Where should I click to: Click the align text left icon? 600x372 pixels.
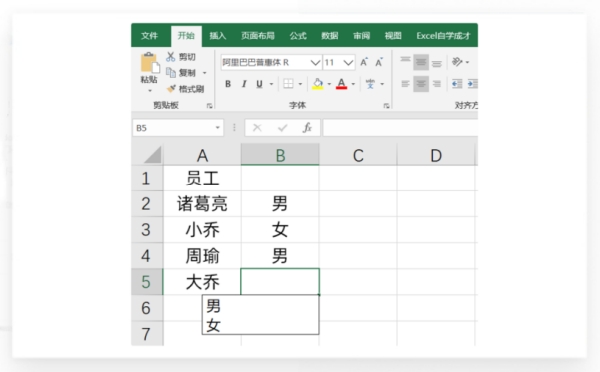405,84
